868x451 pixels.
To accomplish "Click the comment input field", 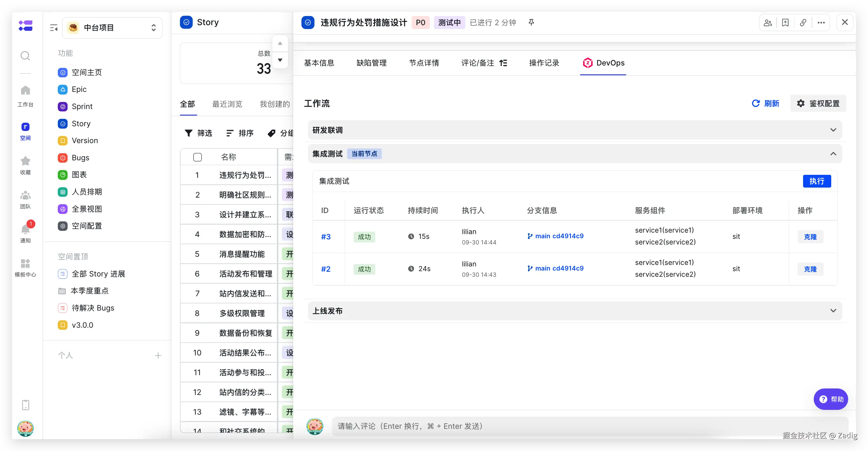I will pos(573,426).
